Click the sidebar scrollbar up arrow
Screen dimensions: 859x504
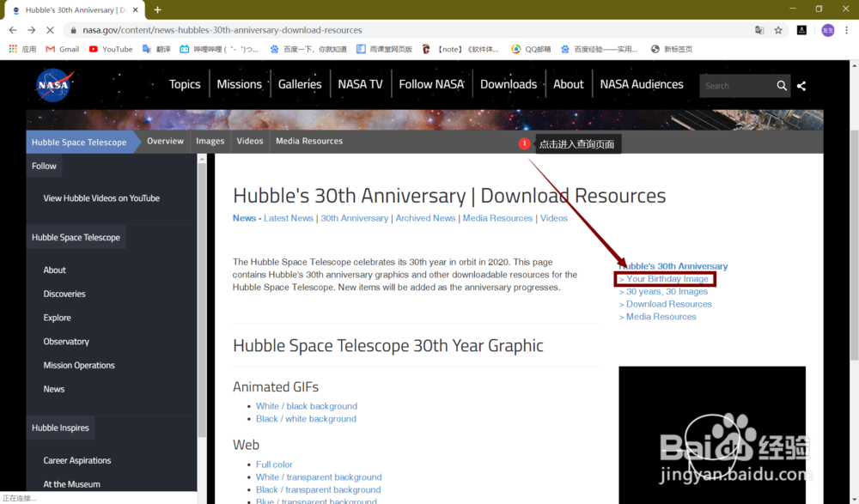(x=202, y=159)
